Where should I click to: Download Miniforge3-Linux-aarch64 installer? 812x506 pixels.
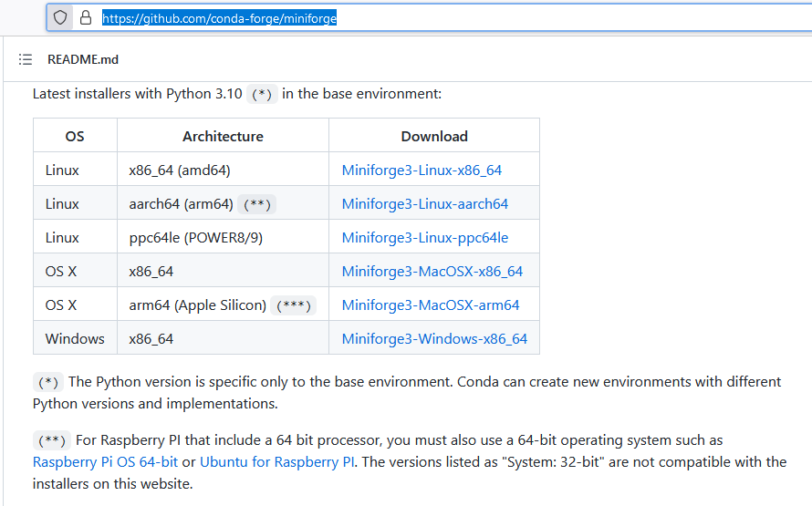(424, 204)
